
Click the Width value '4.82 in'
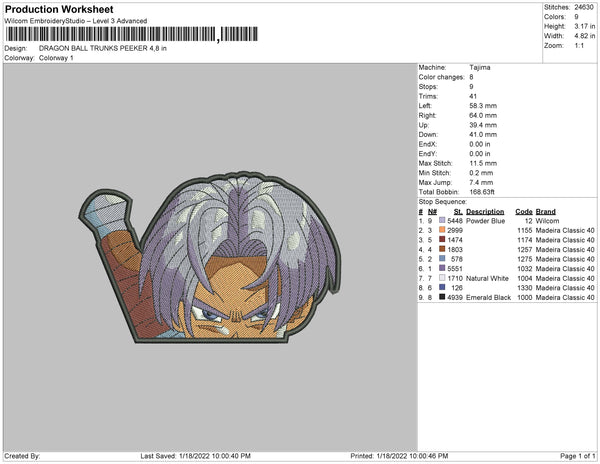point(584,36)
